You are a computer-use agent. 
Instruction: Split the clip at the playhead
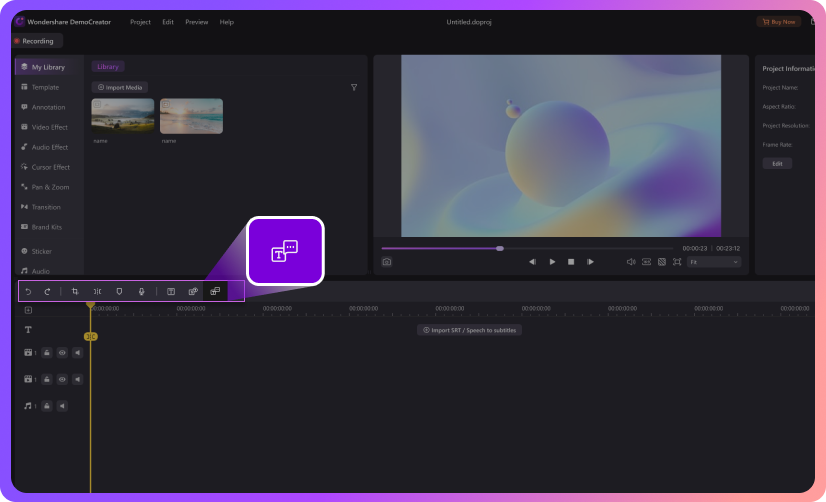97,291
